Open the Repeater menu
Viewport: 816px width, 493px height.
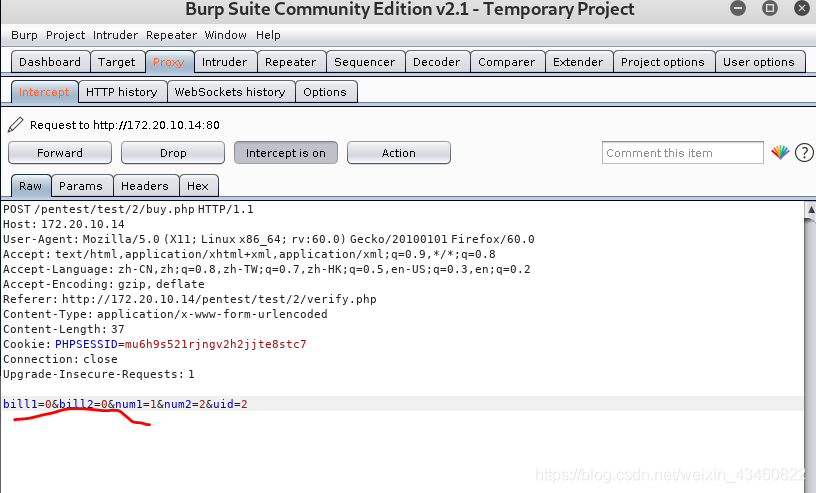[171, 35]
